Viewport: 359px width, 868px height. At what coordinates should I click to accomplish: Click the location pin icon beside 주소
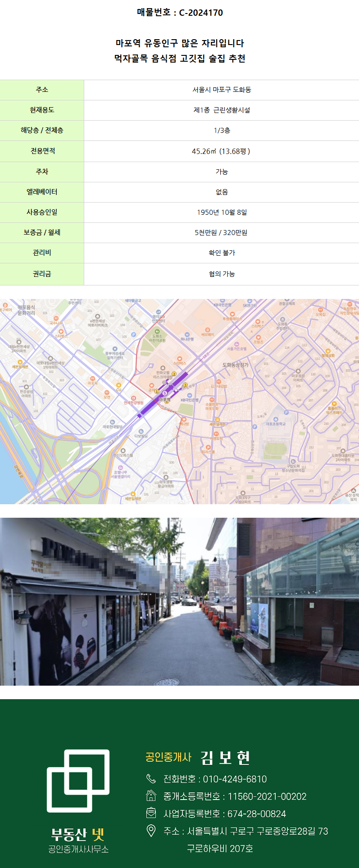(151, 831)
